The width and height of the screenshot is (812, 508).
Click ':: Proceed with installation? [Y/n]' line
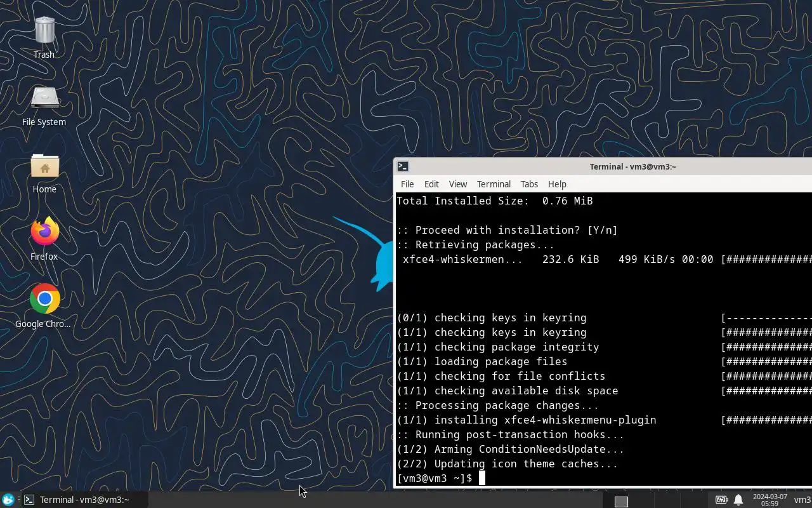point(507,230)
